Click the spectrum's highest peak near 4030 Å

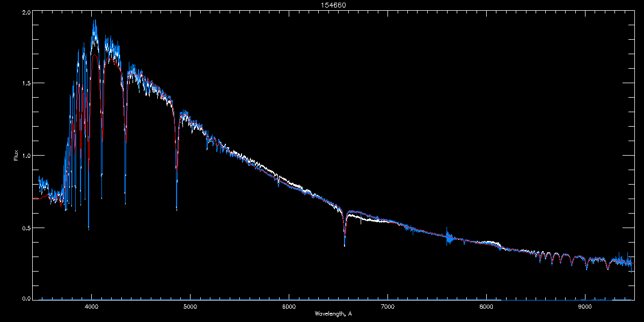(94, 24)
